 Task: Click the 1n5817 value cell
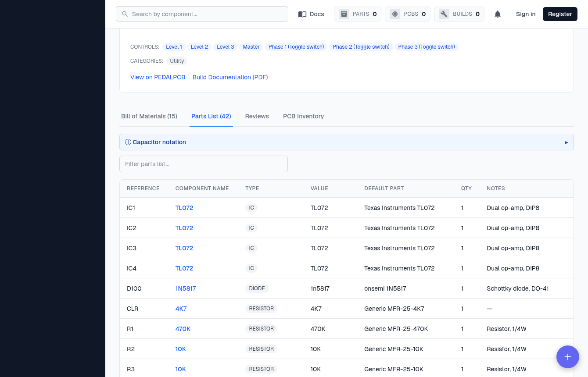click(x=320, y=288)
